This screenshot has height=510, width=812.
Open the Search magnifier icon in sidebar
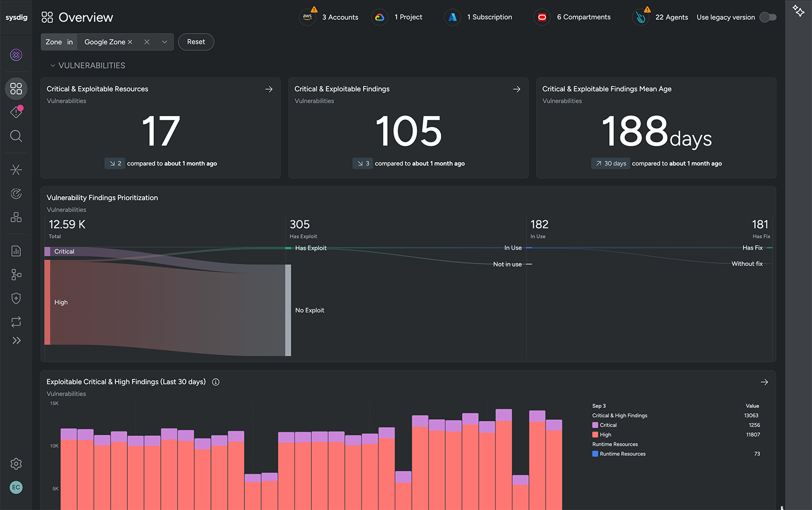(x=16, y=136)
